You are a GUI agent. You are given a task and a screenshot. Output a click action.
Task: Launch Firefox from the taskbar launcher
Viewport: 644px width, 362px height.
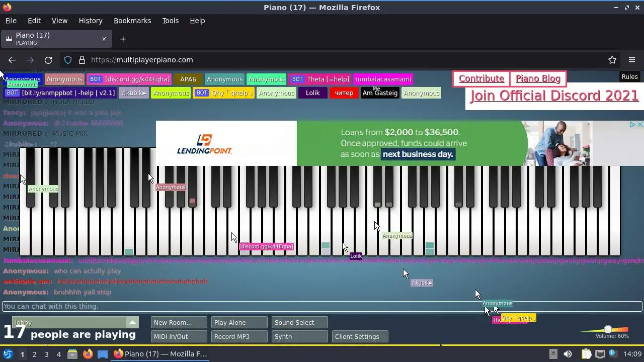(88, 354)
